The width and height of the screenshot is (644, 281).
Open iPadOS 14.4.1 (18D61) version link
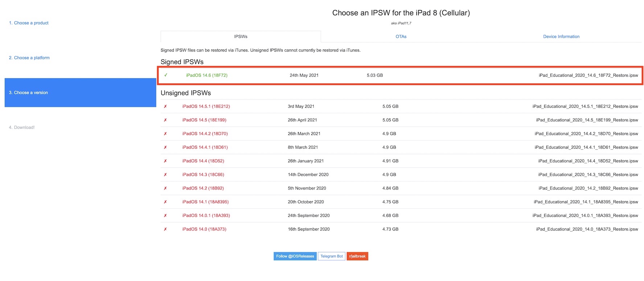[x=205, y=147]
